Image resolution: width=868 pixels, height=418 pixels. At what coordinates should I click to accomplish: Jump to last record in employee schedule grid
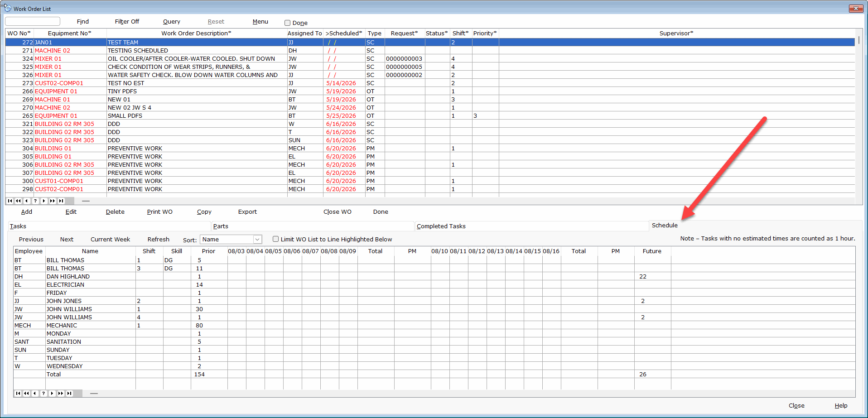(x=69, y=393)
